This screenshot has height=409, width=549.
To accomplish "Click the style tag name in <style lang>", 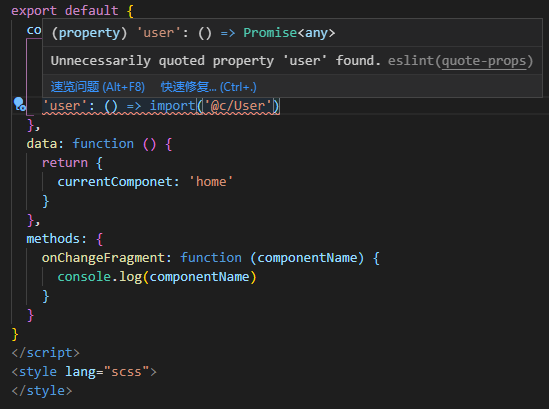I will point(38,372).
